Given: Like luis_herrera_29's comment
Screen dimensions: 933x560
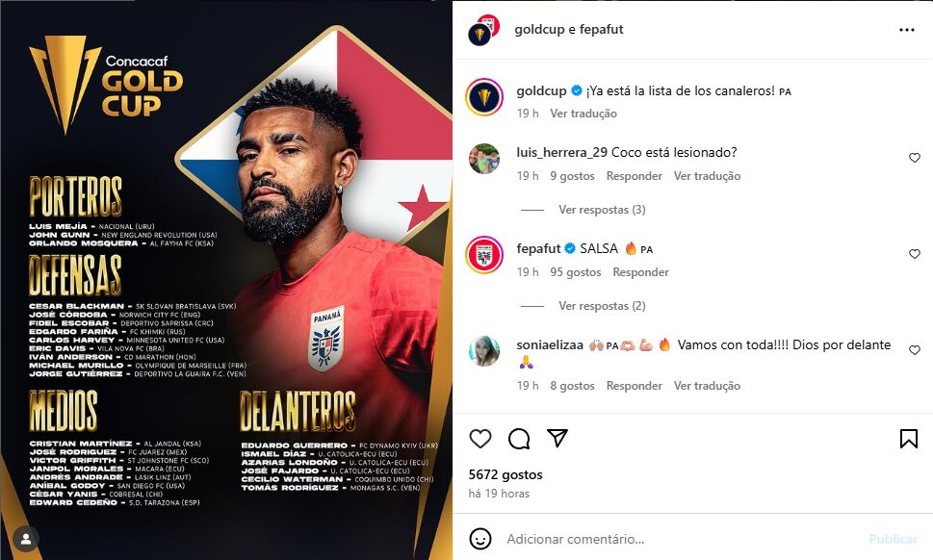Looking at the screenshot, I should [x=915, y=158].
